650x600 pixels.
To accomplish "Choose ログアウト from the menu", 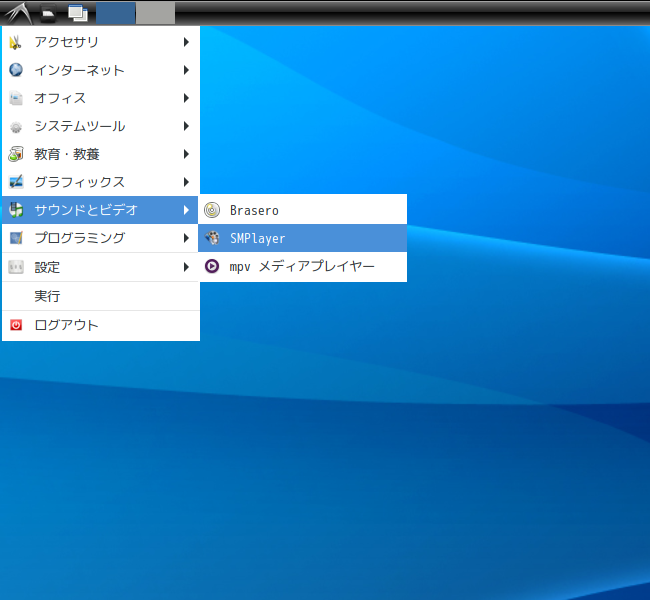I will pos(101,325).
